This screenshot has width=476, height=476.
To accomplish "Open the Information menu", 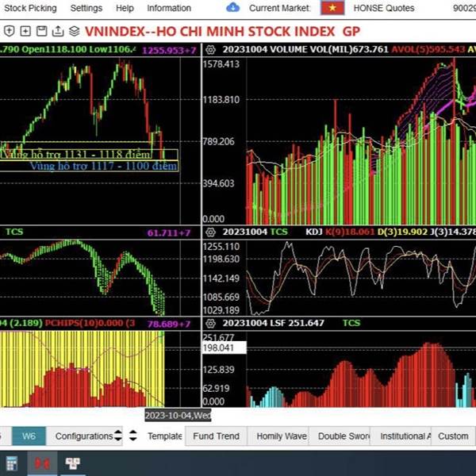I will pyautogui.click(x=169, y=8).
